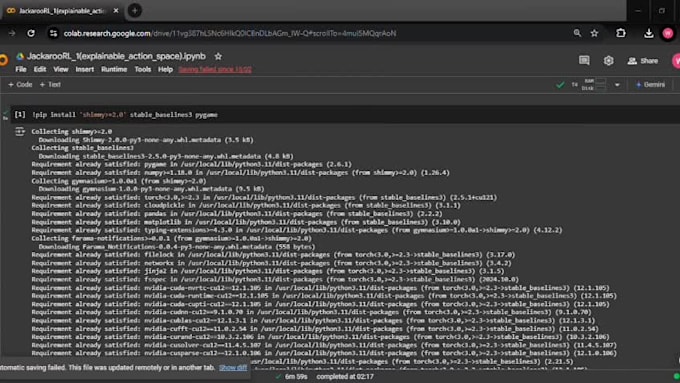This screenshot has width=680, height=383.
Task: Open Colab settings gear
Action: point(608,61)
